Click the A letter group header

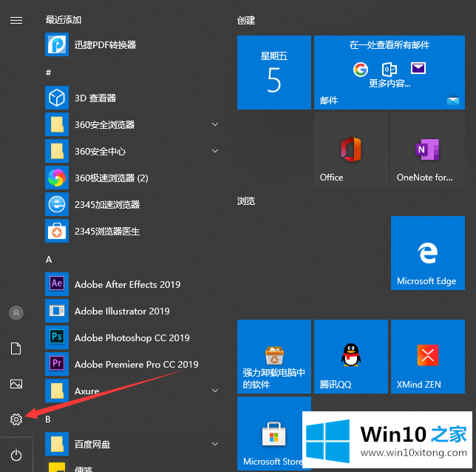click(x=49, y=260)
